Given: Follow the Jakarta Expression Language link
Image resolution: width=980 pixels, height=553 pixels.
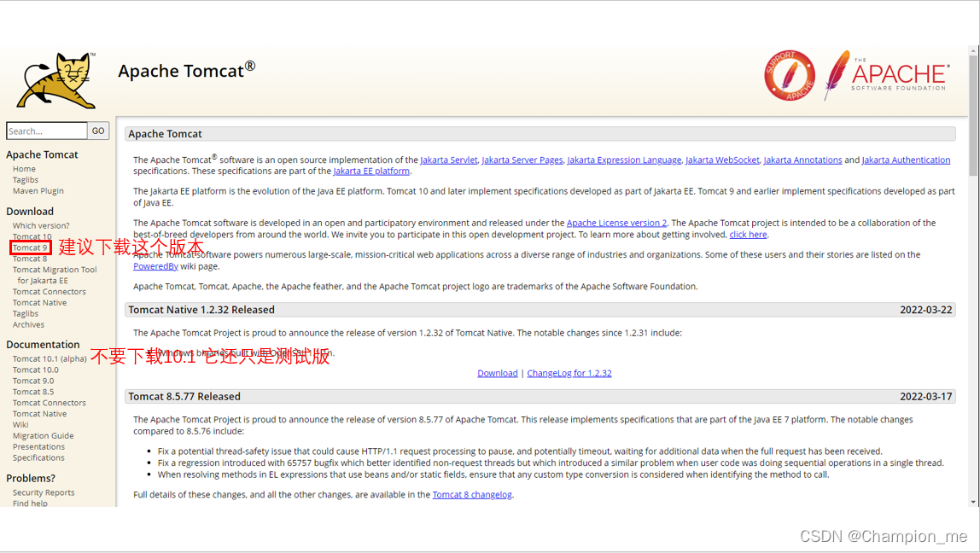Looking at the screenshot, I should click(624, 160).
